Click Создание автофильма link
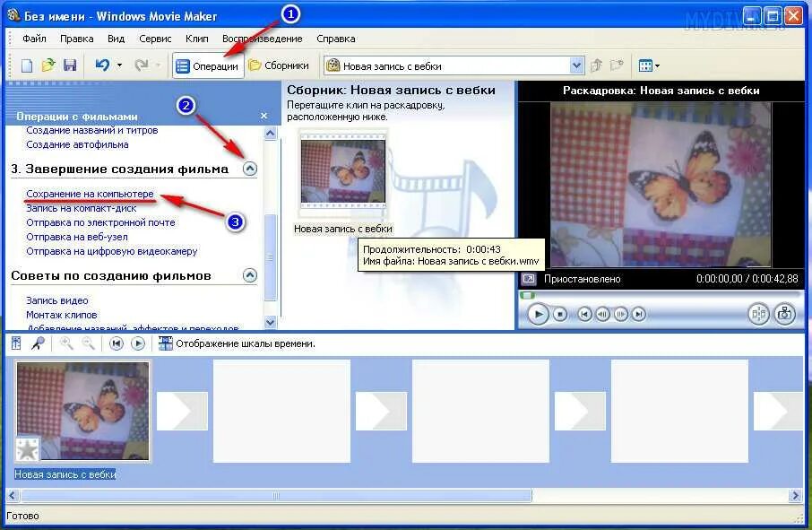The height and width of the screenshot is (530, 812). tap(77, 144)
